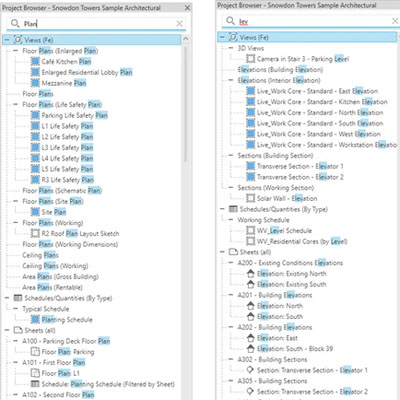The image size is (400, 400).
Task: Collapse Floor Plans (Enlarged Plan) group
Action: pos(16,51)
